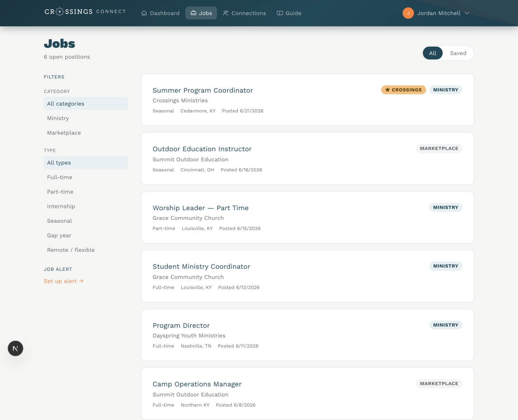Click Dayspring Youth Ministries organization text
The image size is (518, 420).
click(x=189, y=336)
